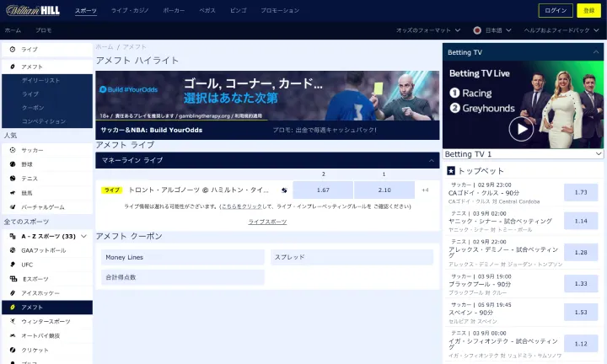The width and height of the screenshot is (607, 364).
Task: Open the ライブ clock icon in sidebar
Action: tap(13, 50)
